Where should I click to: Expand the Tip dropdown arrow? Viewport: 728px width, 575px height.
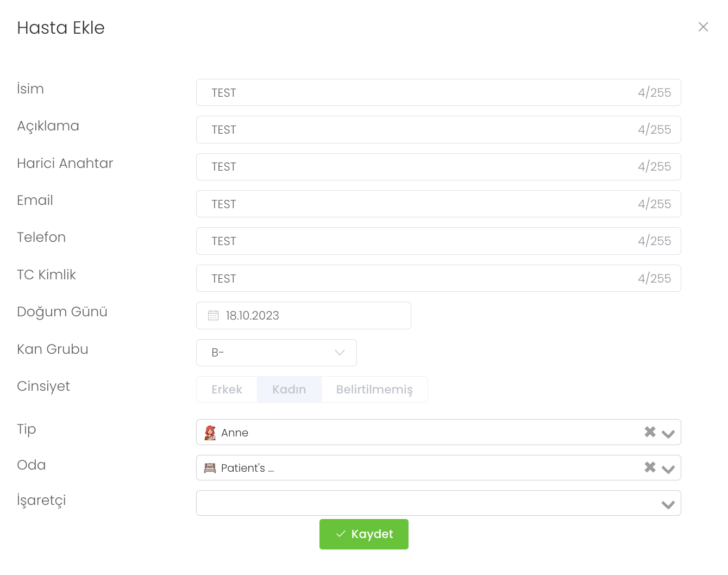coord(668,433)
